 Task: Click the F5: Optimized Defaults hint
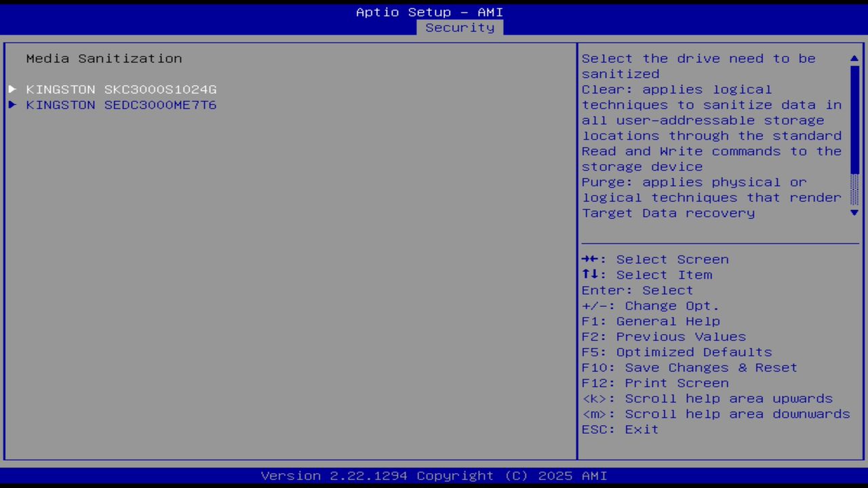point(676,352)
